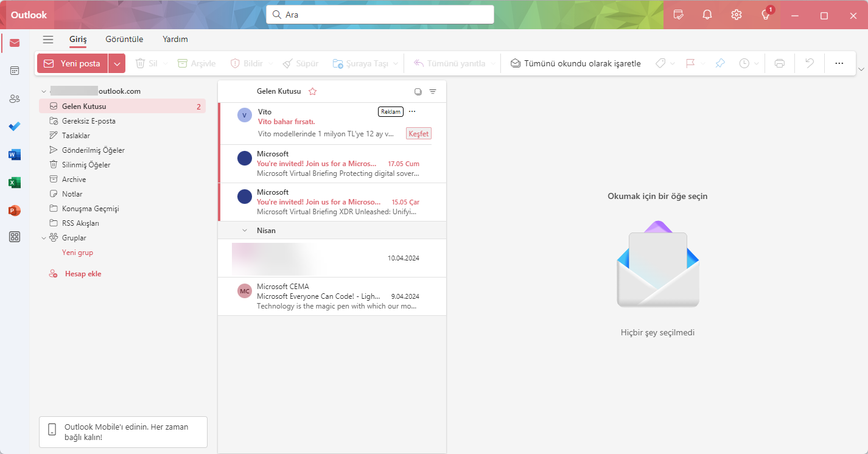Launch PowerPoint from the left rail
This screenshot has width=868, height=454.
point(15,211)
